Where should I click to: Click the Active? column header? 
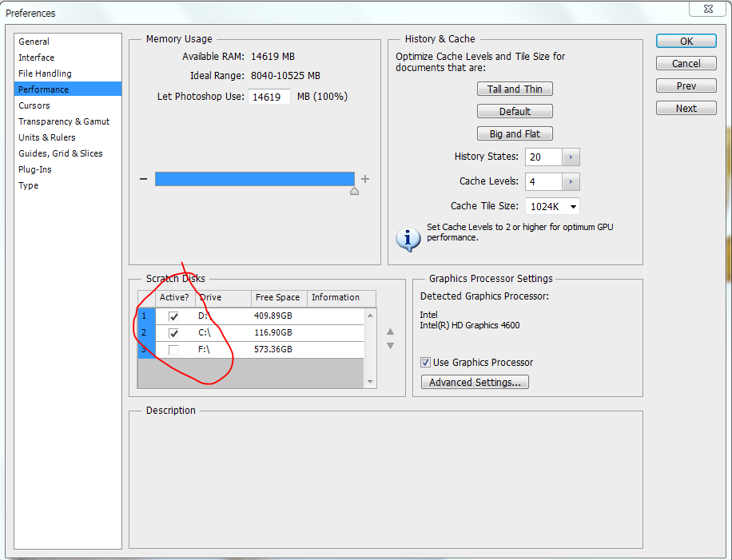[175, 298]
